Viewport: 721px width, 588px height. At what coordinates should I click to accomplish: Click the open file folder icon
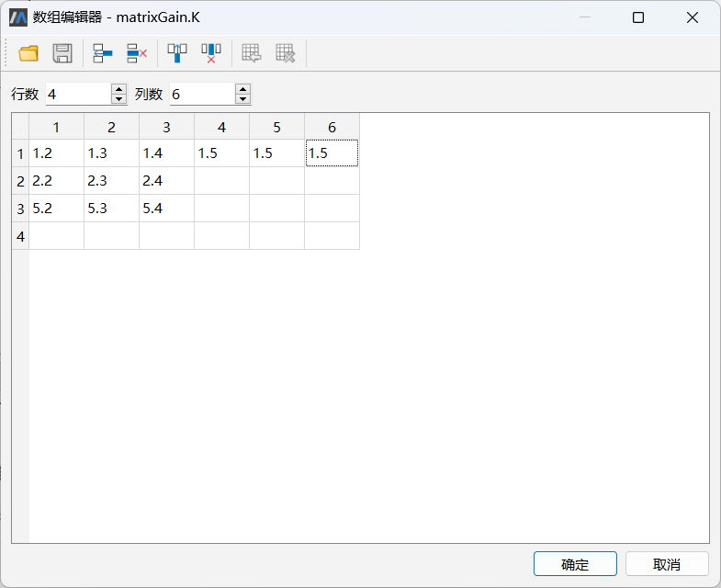coord(28,53)
